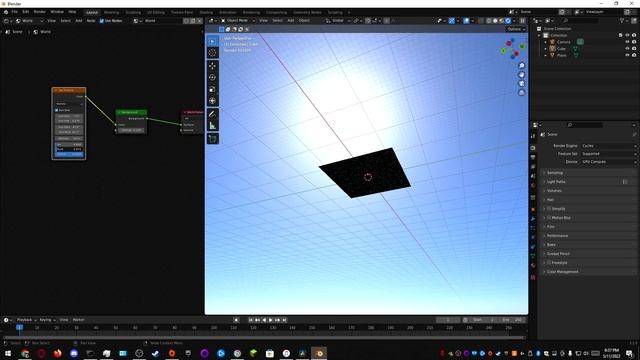Click Play animation button in timeline
This screenshot has height=360, width=640.
click(x=271, y=320)
